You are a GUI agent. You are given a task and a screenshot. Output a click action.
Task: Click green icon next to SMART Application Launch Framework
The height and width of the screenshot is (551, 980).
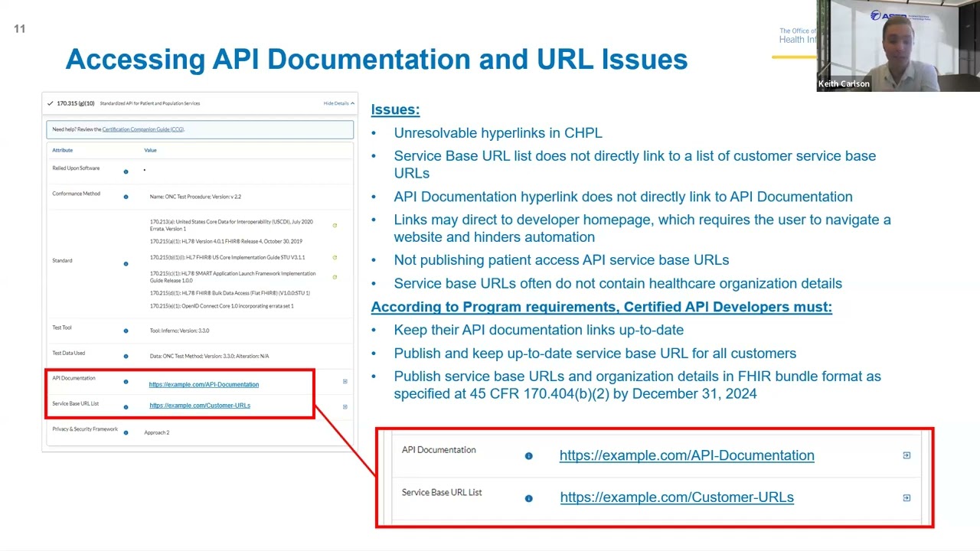click(x=335, y=276)
